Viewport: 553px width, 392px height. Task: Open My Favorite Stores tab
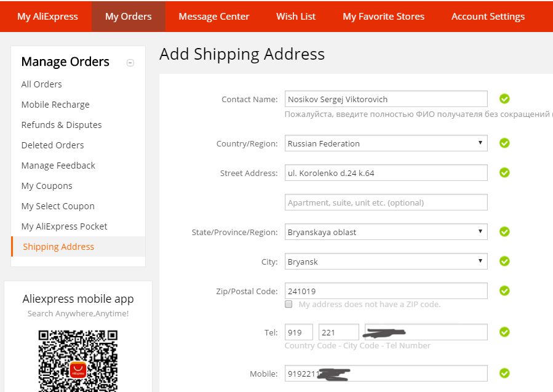pos(383,16)
